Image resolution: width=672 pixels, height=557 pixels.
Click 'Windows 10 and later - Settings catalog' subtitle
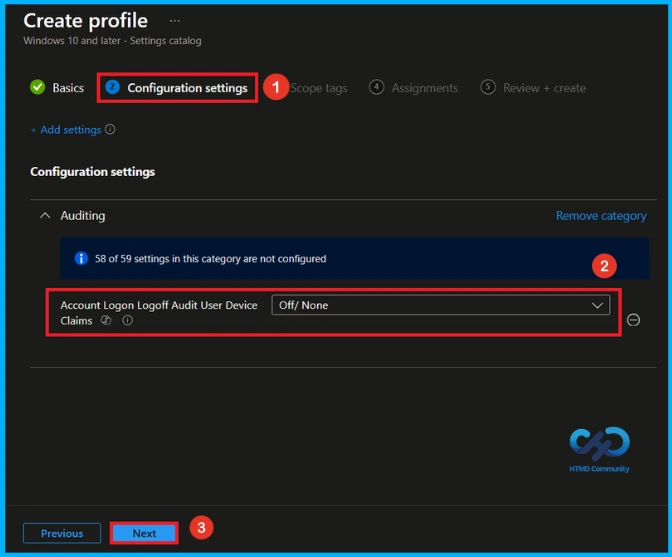tap(112, 41)
